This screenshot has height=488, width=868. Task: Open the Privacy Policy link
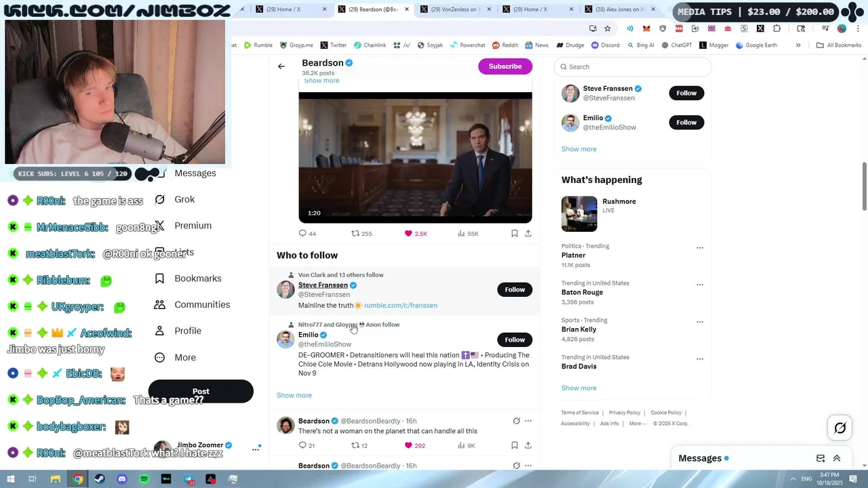(625, 413)
